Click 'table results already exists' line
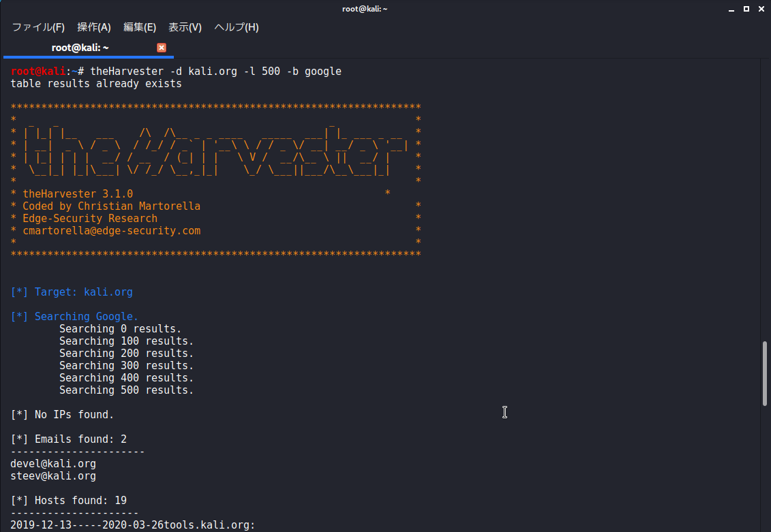The width and height of the screenshot is (771, 532). [96, 84]
